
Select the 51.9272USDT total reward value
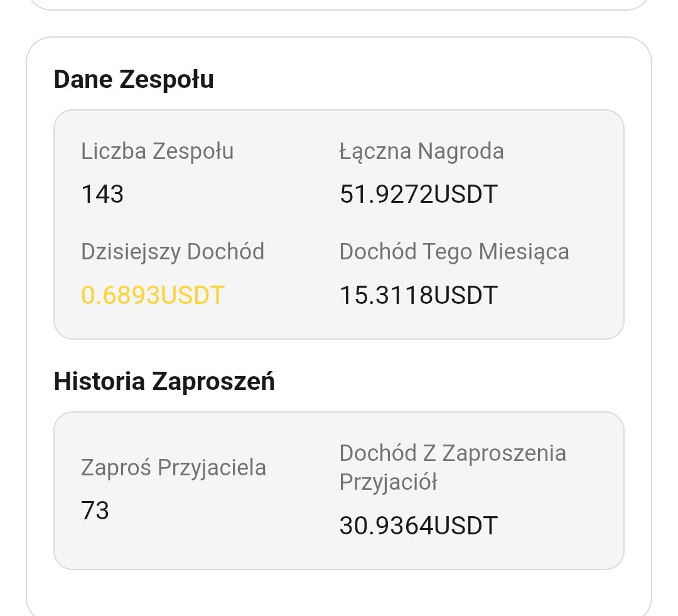(x=418, y=194)
